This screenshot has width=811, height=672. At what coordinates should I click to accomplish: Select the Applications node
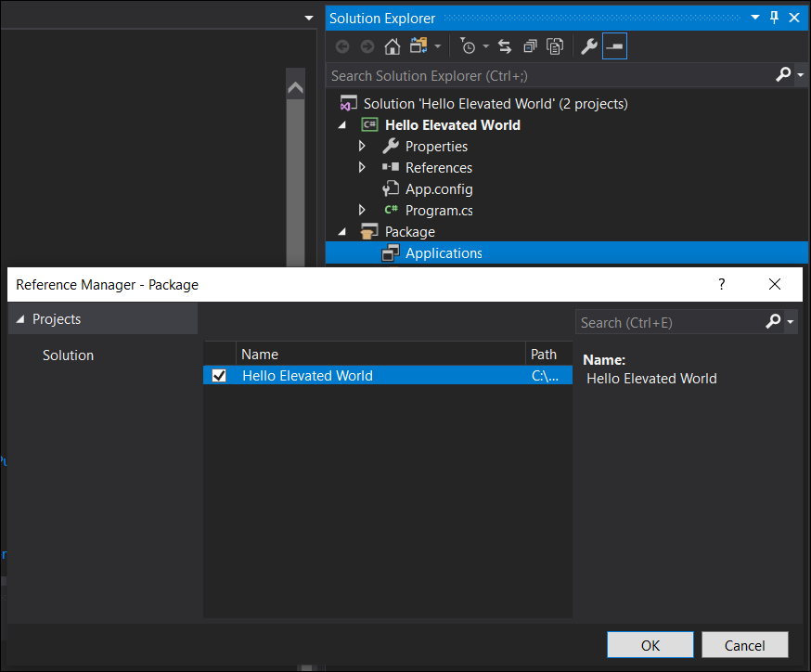point(444,253)
